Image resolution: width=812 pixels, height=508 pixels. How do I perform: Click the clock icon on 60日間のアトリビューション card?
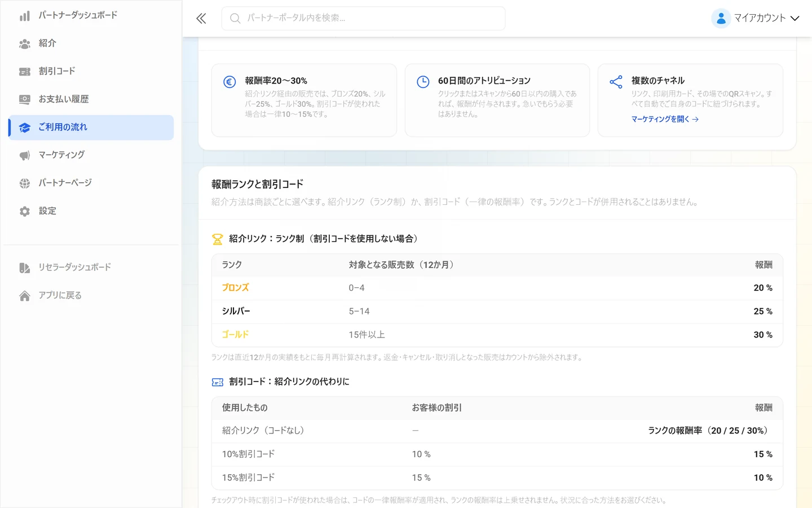[x=423, y=82]
